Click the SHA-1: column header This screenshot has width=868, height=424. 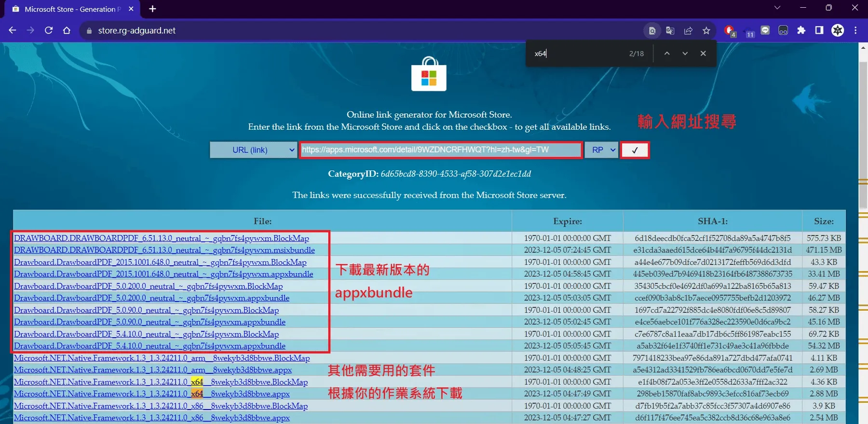(x=713, y=221)
